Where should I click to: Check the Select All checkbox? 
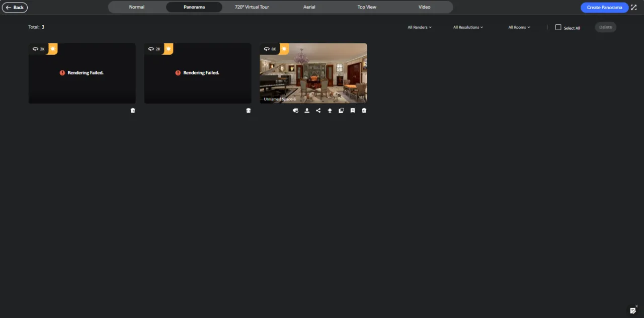coord(558,27)
